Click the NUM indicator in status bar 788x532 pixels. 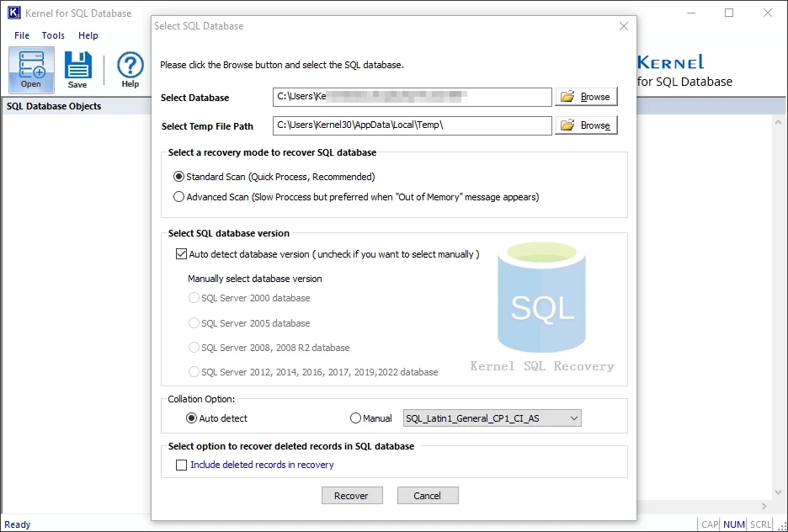[734, 524]
